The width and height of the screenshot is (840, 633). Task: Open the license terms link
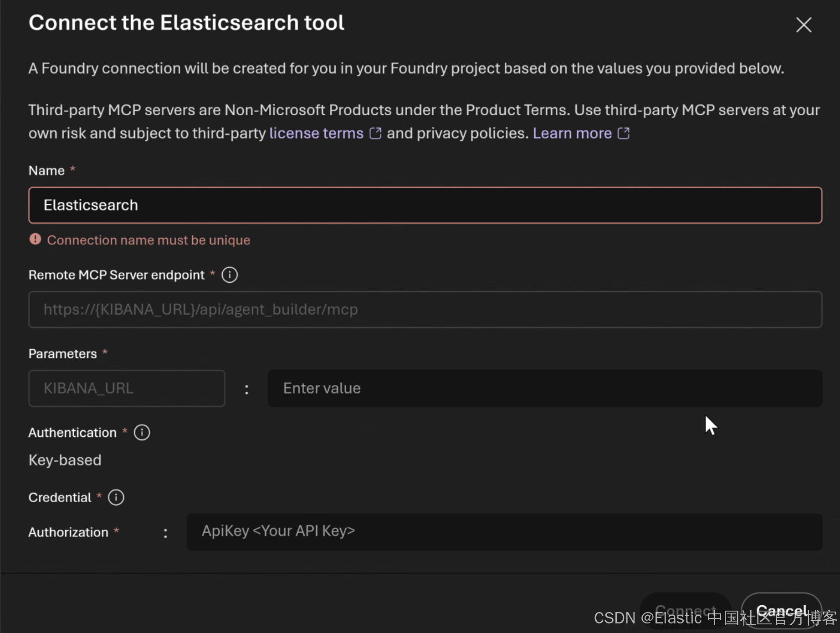(x=316, y=133)
